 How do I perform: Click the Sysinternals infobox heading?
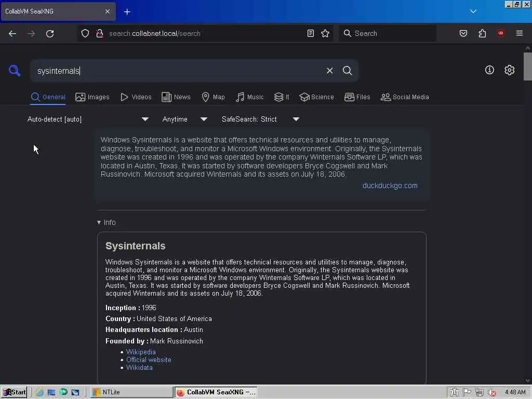[x=136, y=246]
